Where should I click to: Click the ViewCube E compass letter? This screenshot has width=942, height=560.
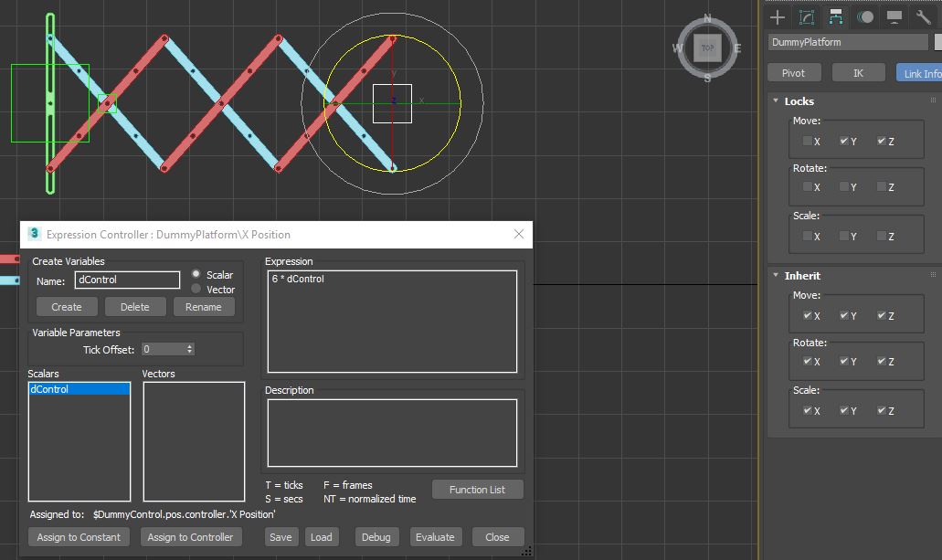click(737, 48)
